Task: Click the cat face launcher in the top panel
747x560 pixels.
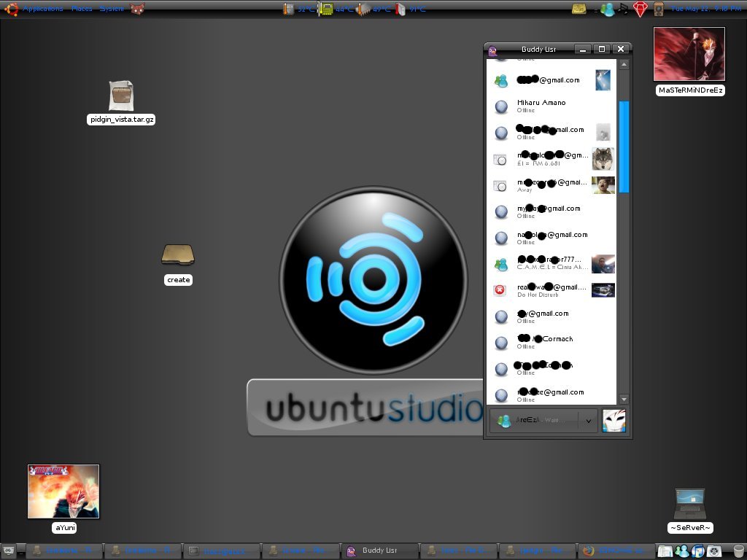Action: click(x=137, y=9)
